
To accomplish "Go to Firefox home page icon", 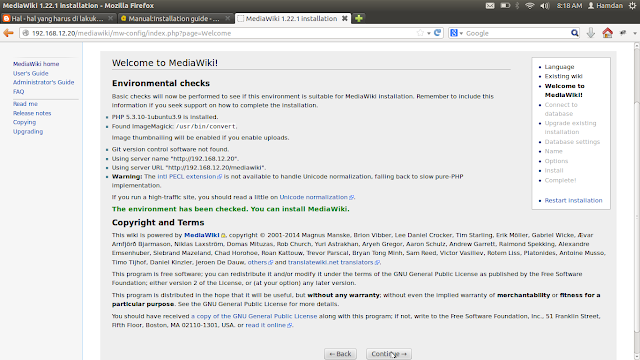I will (607, 33).
